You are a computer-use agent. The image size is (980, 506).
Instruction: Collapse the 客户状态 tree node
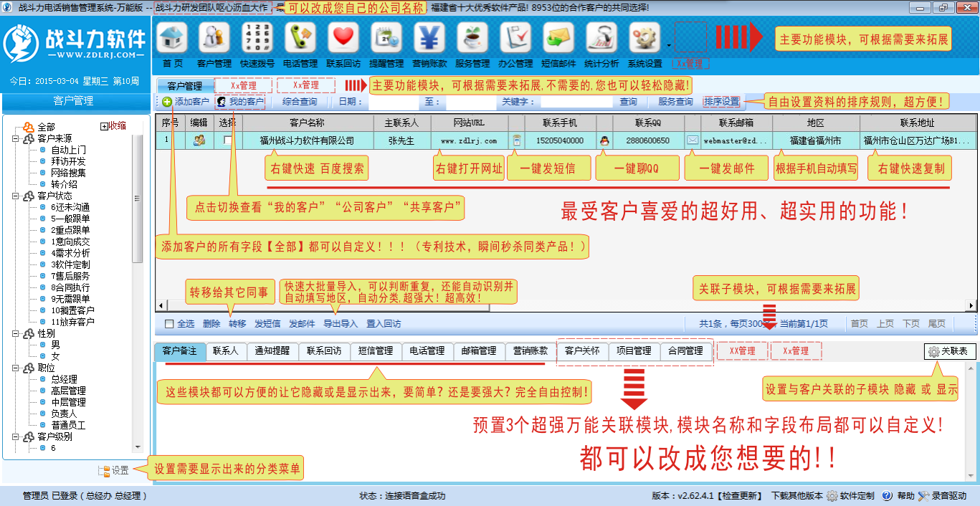tap(15, 196)
